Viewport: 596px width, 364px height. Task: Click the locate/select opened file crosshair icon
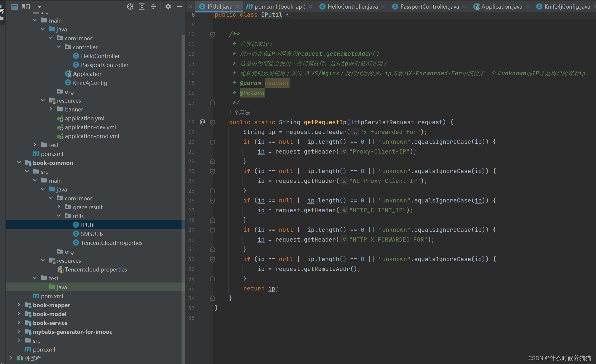point(130,7)
